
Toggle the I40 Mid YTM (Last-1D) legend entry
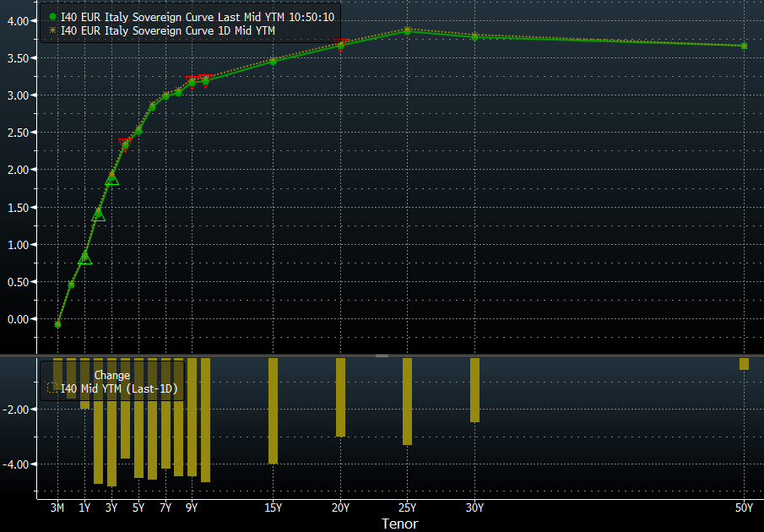point(119,388)
